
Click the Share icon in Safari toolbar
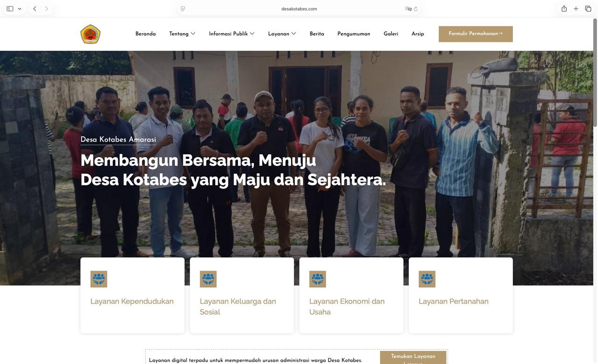[x=564, y=8]
